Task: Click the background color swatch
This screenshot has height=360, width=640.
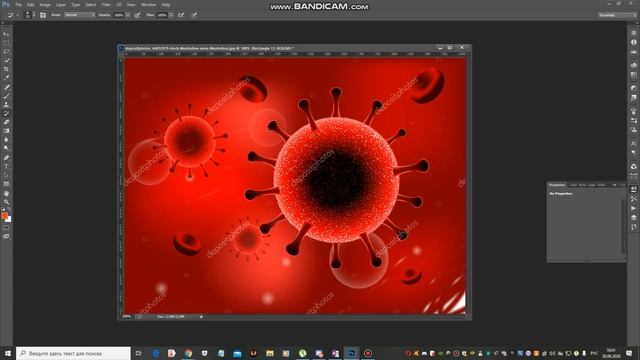Action: tap(9, 220)
